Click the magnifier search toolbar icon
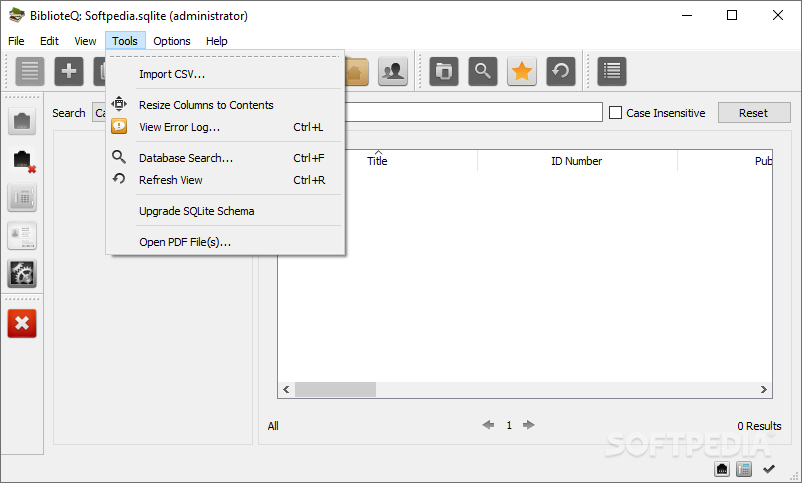Image resolution: width=802 pixels, height=483 pixels. (x=482, y=71)
